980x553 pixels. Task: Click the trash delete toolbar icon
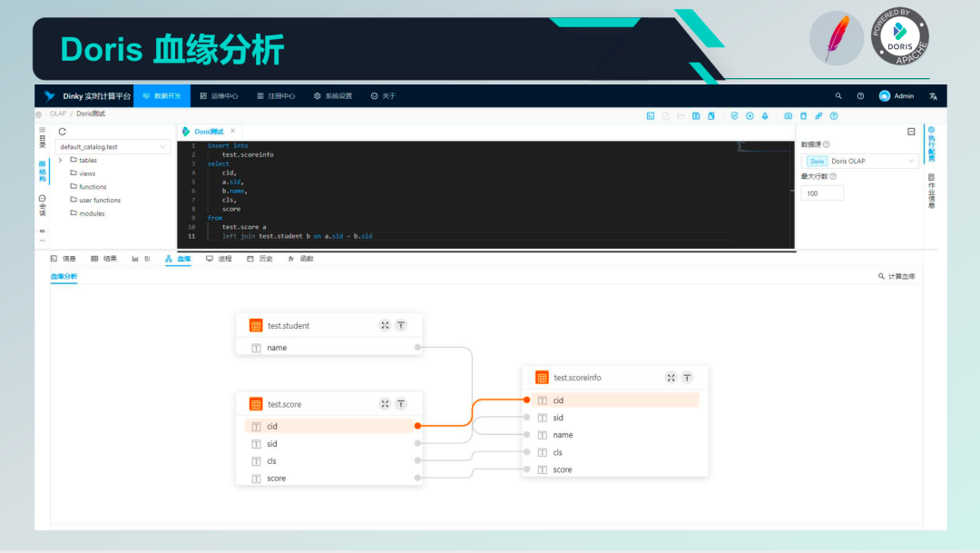(803, 115)
